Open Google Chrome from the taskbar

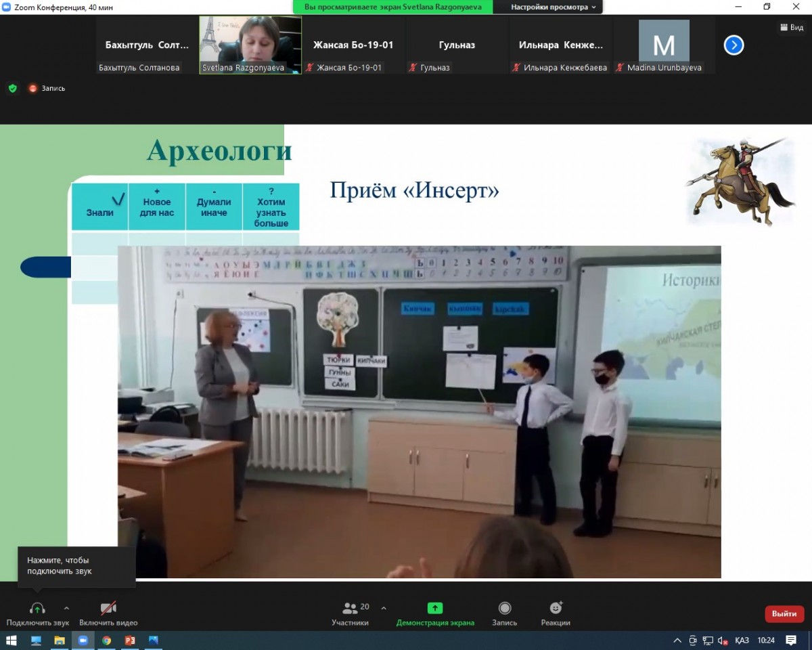(x=106, y=641)
